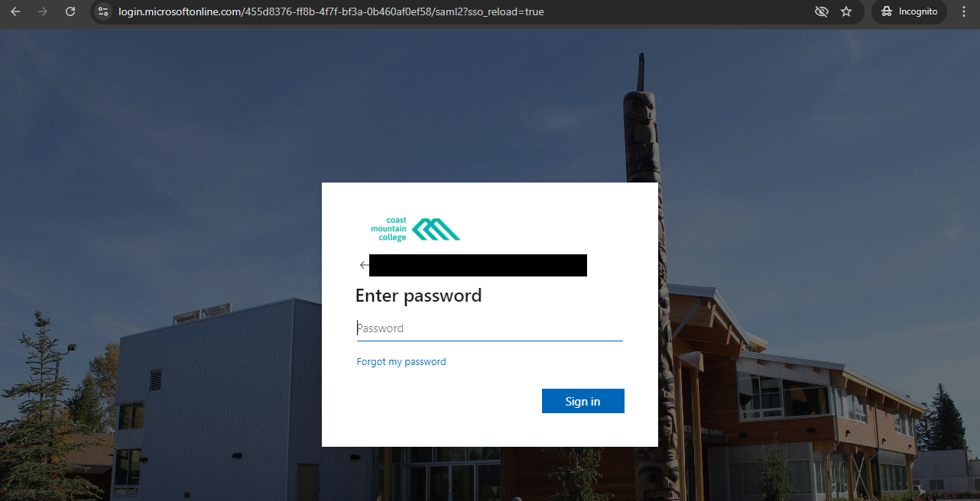Click the teal mountain emblem in logo
The height and width of the screenshot is (501, 980).
436,229
